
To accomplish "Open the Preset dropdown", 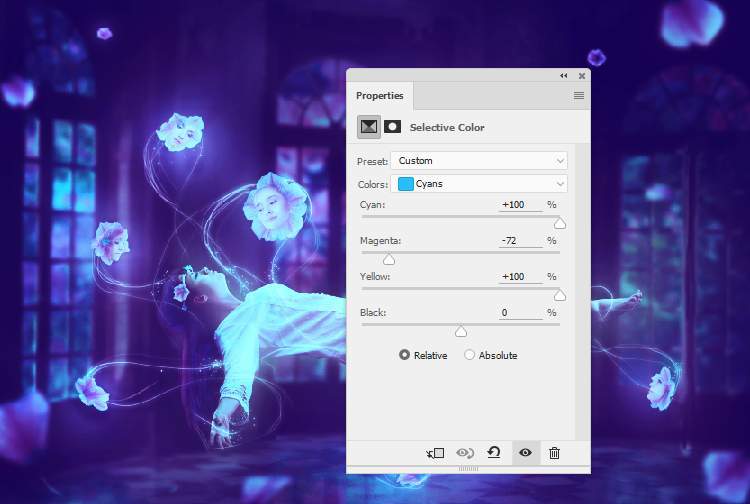I will [479, 161].
